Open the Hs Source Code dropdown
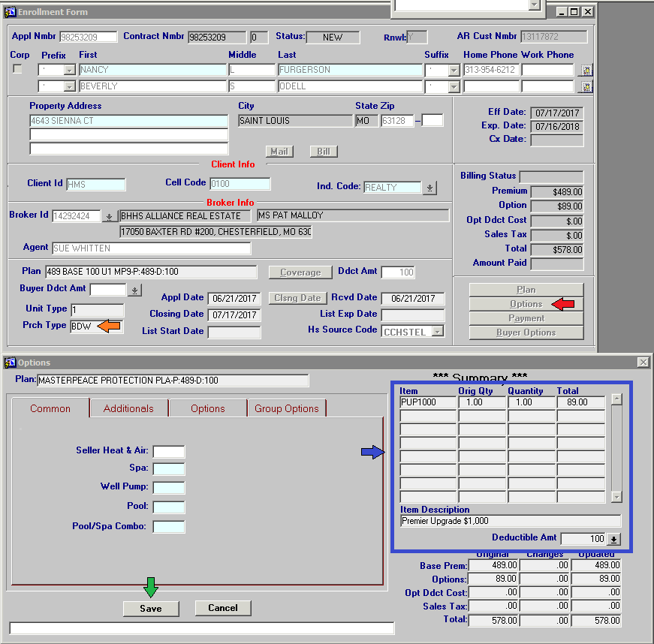Screen dimensions: 654x644 click(x=437, y=331)
